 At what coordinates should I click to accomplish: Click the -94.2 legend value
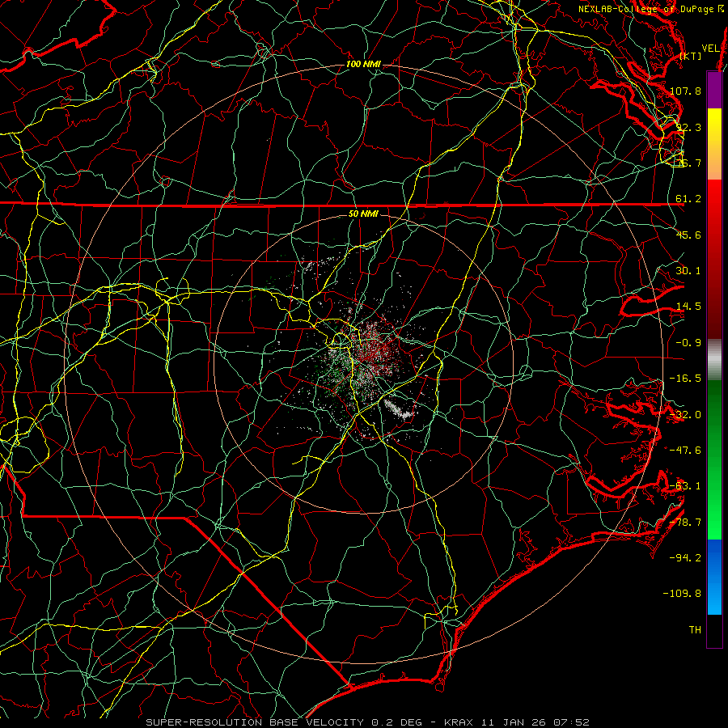point(685,558)
